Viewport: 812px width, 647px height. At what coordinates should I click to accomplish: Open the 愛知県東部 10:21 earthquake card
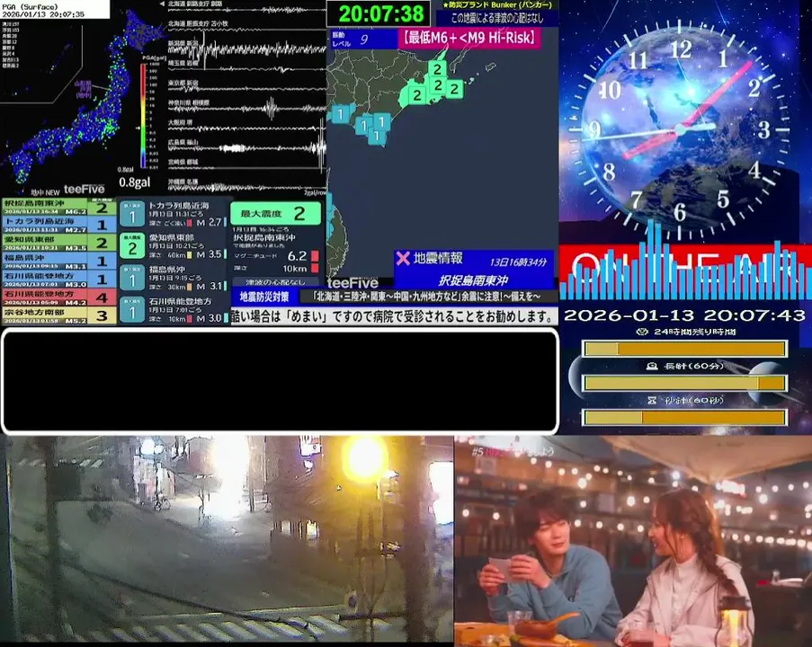click(174, 246)
